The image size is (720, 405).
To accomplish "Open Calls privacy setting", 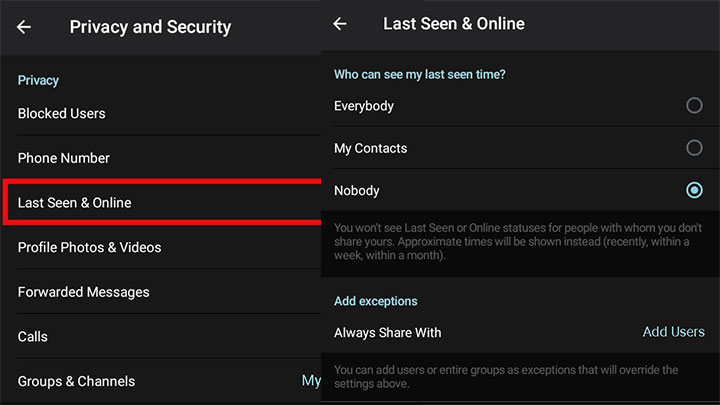I will pyautogui.click(x=161, y=337).
